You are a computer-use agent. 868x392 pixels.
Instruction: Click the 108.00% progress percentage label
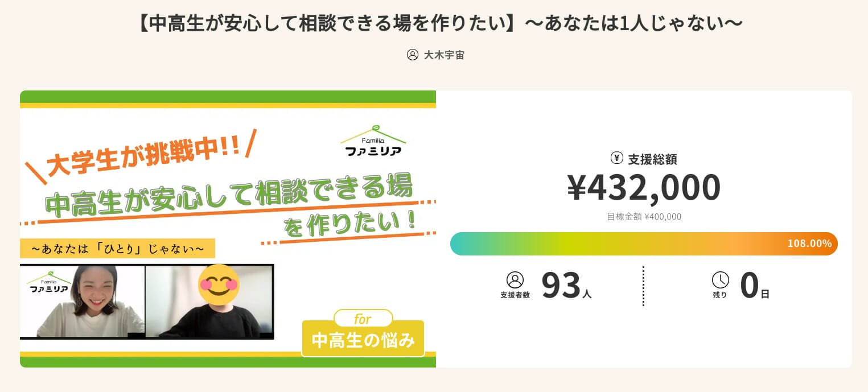coord(809,244)
